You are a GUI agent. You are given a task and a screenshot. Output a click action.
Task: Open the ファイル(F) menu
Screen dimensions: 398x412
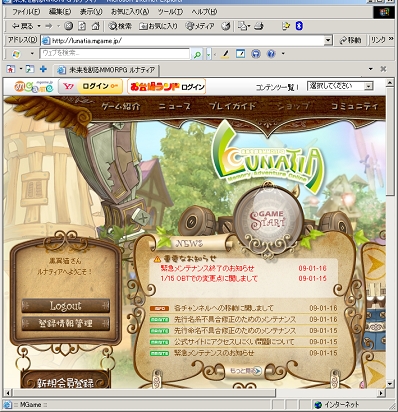(26, 12)
